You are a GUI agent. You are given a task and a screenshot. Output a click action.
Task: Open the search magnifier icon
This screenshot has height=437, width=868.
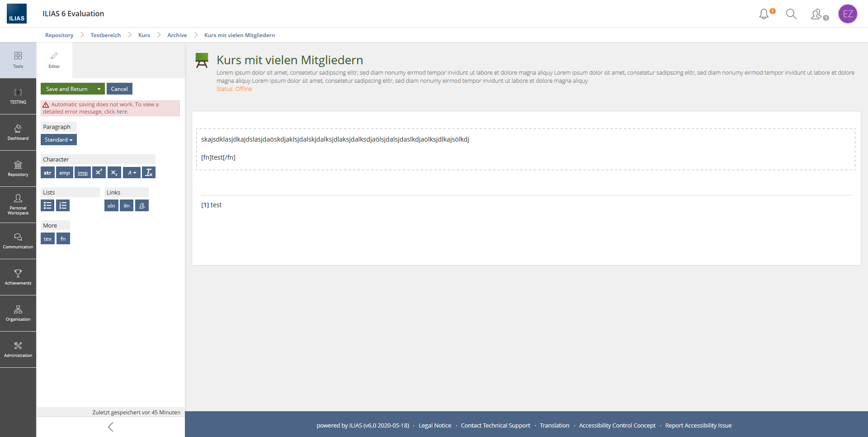click(x=791, y=14)
